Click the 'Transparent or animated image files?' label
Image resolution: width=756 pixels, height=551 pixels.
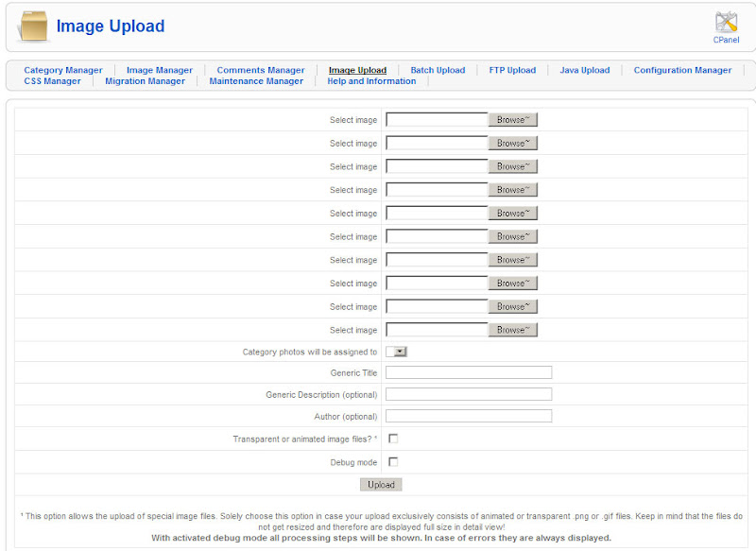[304, 439]
